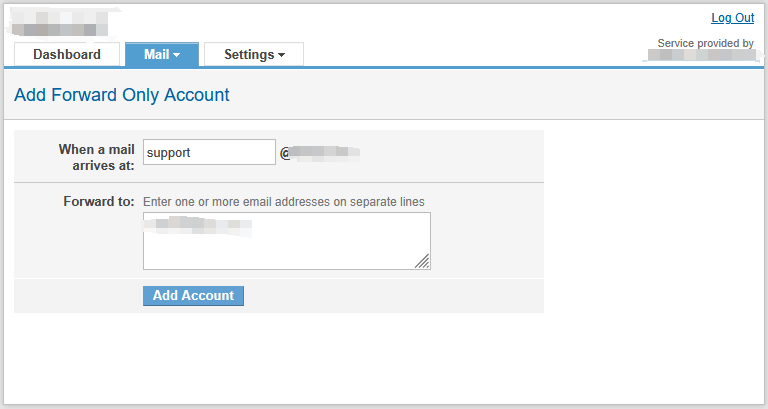
Task: Switch to the Mail tab
Action: tap(162, 54)
